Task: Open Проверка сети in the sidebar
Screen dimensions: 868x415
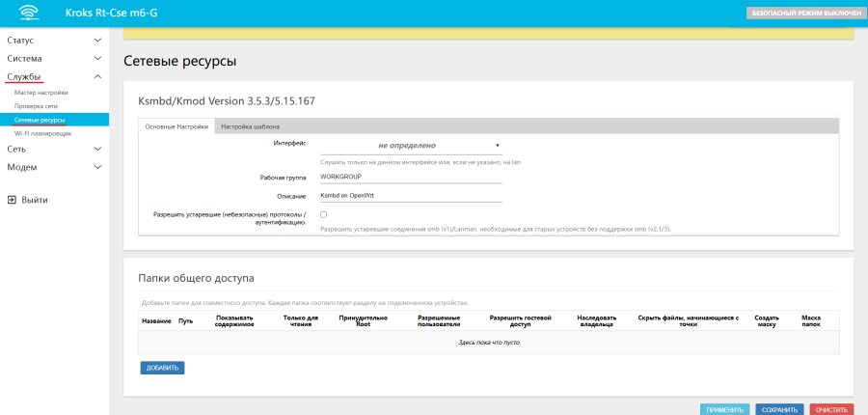Action: (x=39, y=106)
